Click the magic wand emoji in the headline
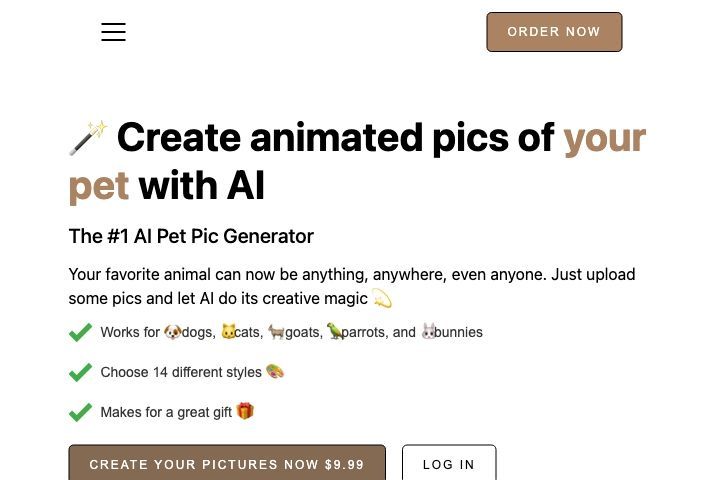This screenshot has height=480, width=720. [89, 138]
